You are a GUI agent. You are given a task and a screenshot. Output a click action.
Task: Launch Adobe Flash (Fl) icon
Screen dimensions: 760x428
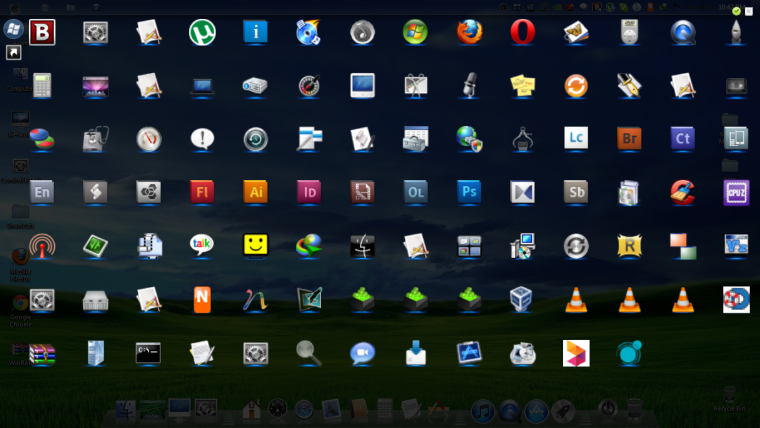click(203, 190)
